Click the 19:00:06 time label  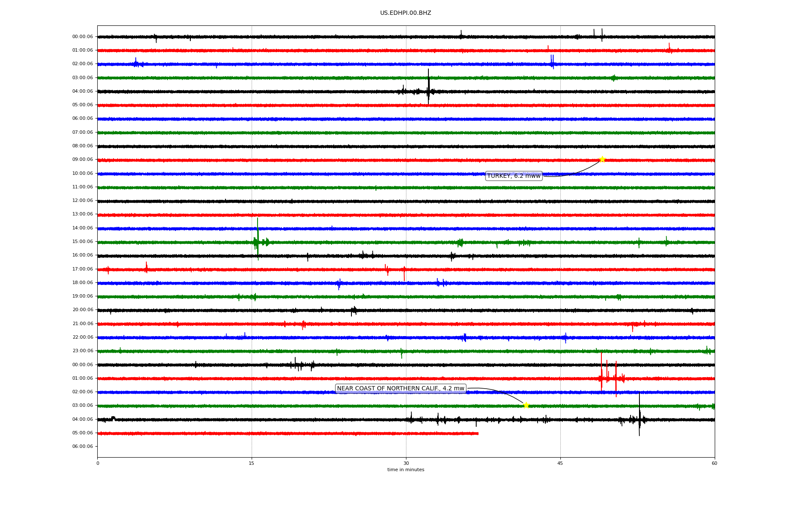pos(82,296)
